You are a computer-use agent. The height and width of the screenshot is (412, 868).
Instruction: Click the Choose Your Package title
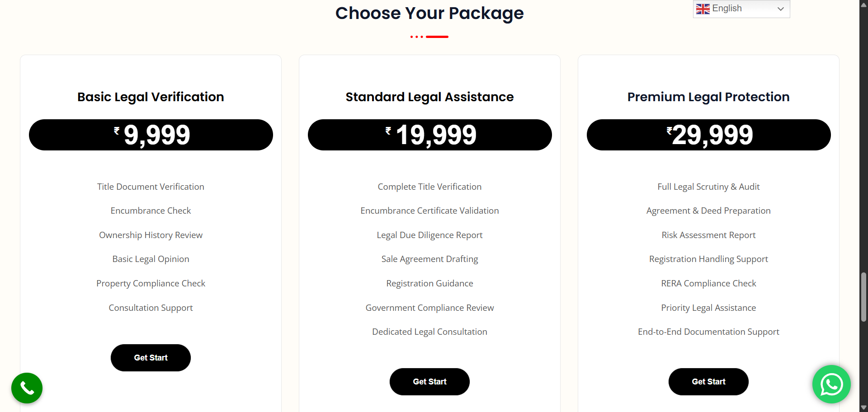click(429, 14)
